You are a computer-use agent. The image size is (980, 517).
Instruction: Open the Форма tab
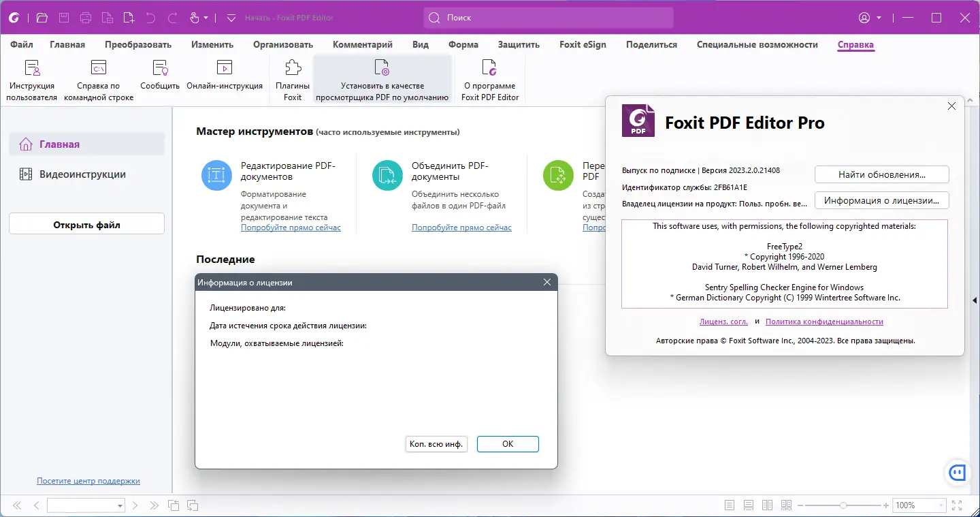(x=463, y=44)
